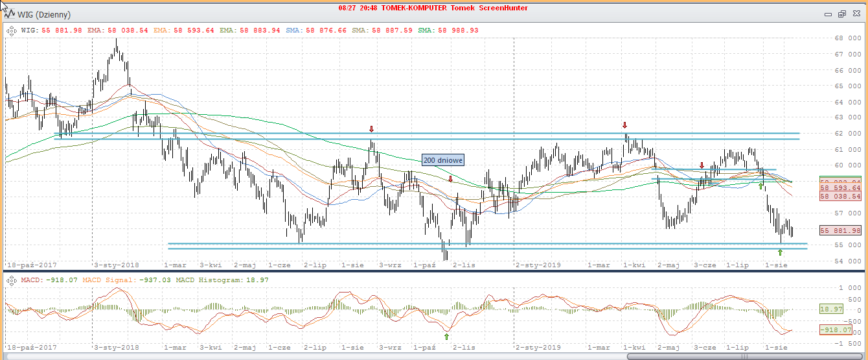Click the move handle icon beside MACD legend
This screenshot has height=360, width=868.
pyautogui.click(x=11, y=280)
